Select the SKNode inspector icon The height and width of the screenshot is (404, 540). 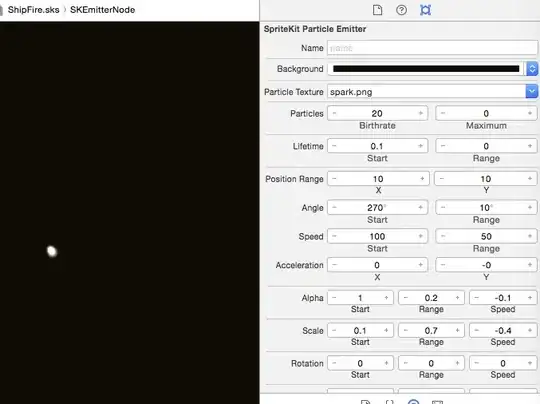[x=425, y=10]
